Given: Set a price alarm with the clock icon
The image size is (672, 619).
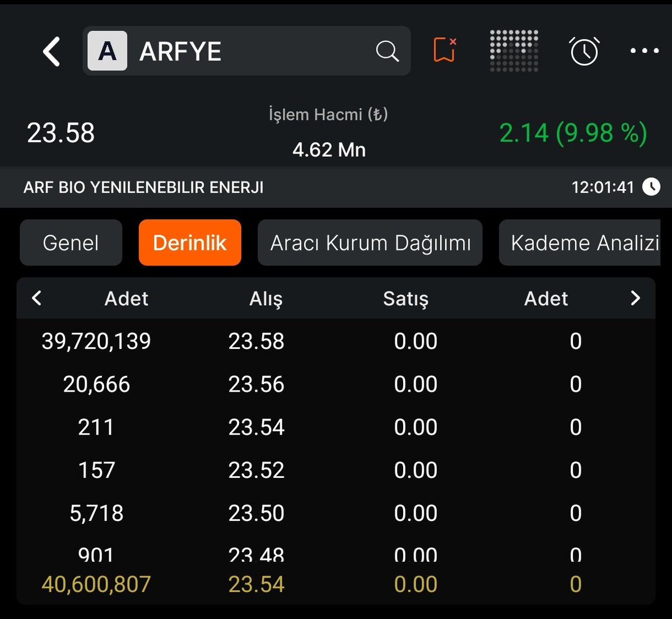Looking at the screenshot, I should [584, 51].
